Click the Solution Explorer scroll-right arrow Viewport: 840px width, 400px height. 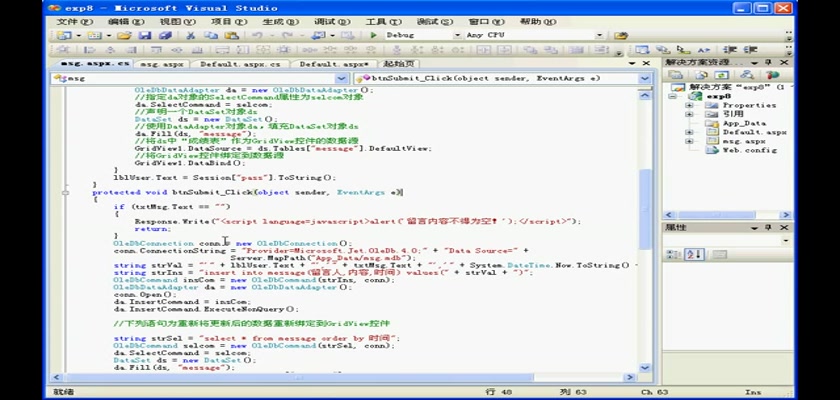coord(786,215)
